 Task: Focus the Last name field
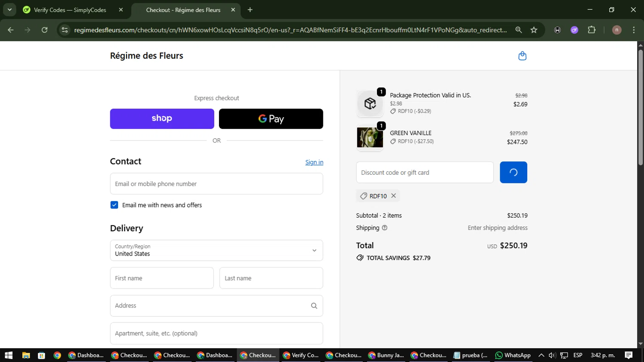pos(271,278)
